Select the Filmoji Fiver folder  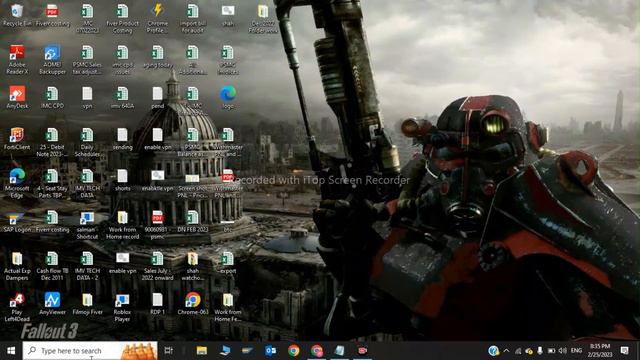[87, 303]
